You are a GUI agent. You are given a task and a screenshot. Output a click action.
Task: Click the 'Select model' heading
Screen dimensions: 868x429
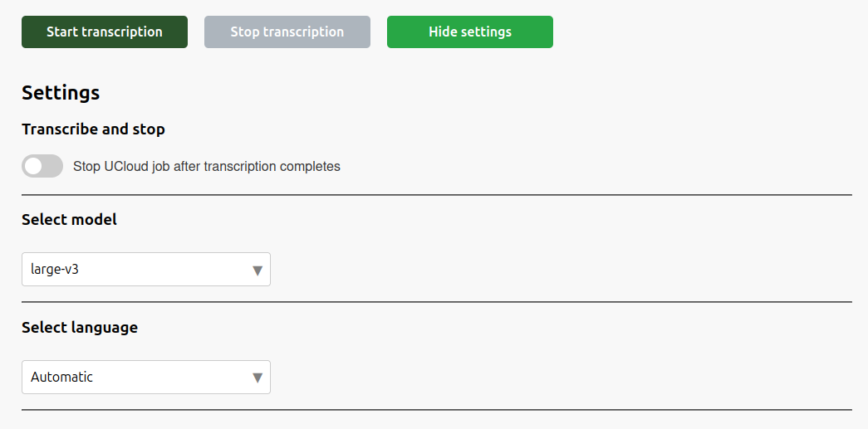(x=69, y=220)
